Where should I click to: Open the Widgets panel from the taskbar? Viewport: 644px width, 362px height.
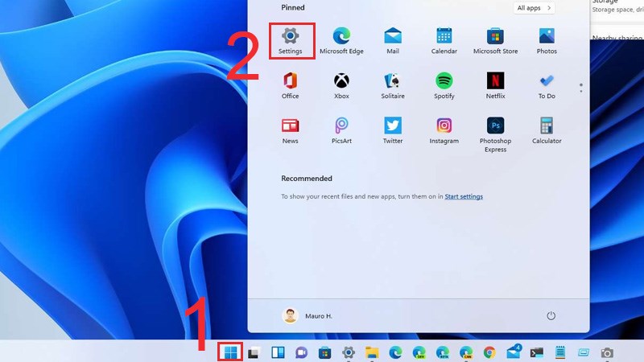pos(278,352)
